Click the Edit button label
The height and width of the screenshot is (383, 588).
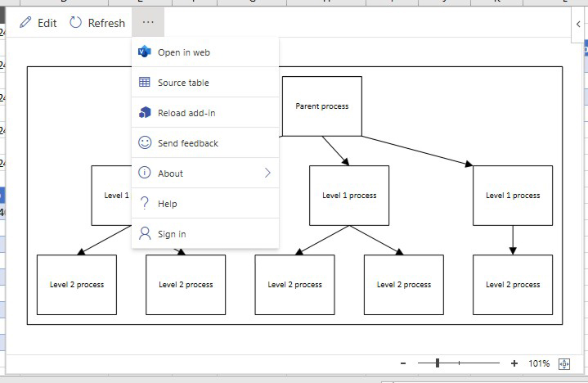pyautogui.click(x=47, y=23)
